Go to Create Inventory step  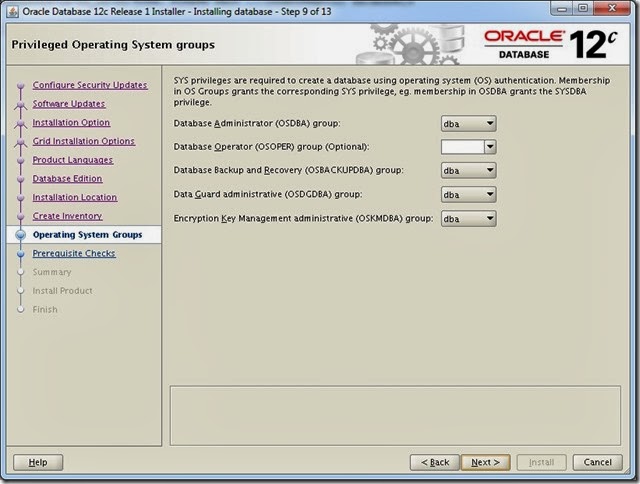pyautogui.click(x=67, y=216)
